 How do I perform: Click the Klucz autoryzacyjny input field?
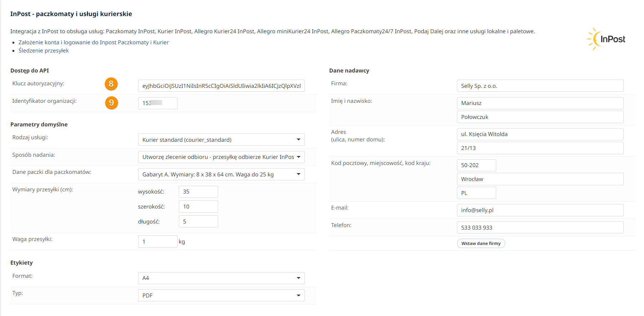[x=221, y=86]
